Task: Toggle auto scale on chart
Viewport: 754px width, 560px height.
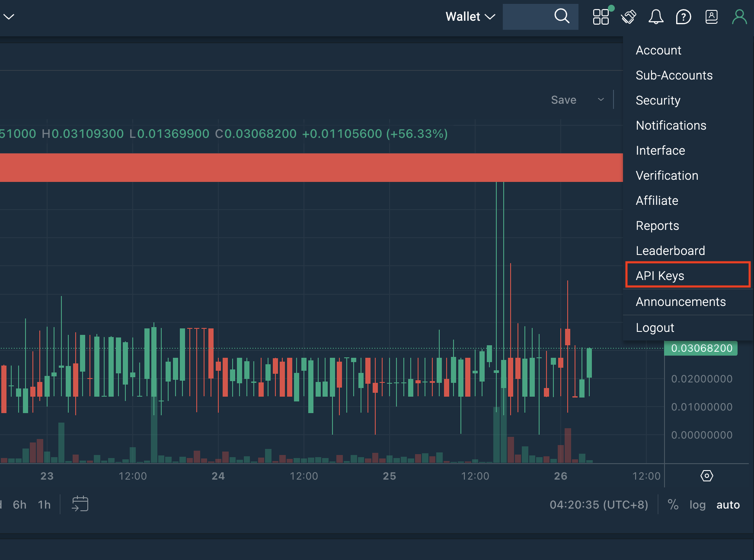Action: click(x=728, y=505)
